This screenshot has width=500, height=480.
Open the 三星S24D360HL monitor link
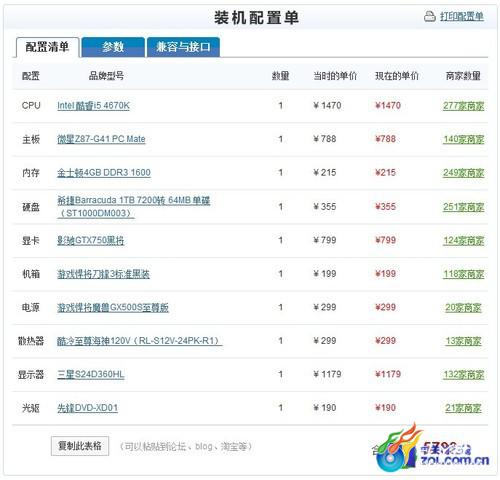pos(91,374)
